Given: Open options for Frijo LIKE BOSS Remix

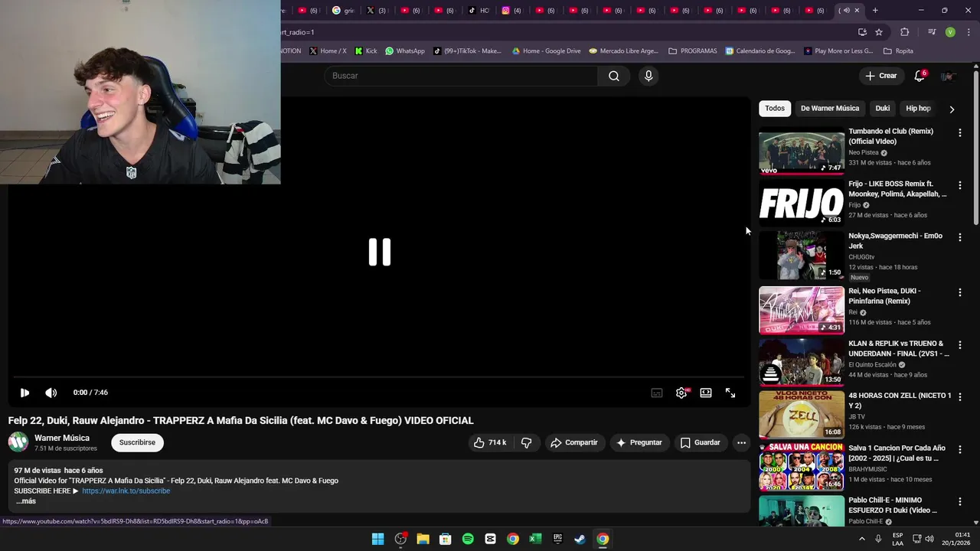Looking at the screenshot, I should [960, 185].
